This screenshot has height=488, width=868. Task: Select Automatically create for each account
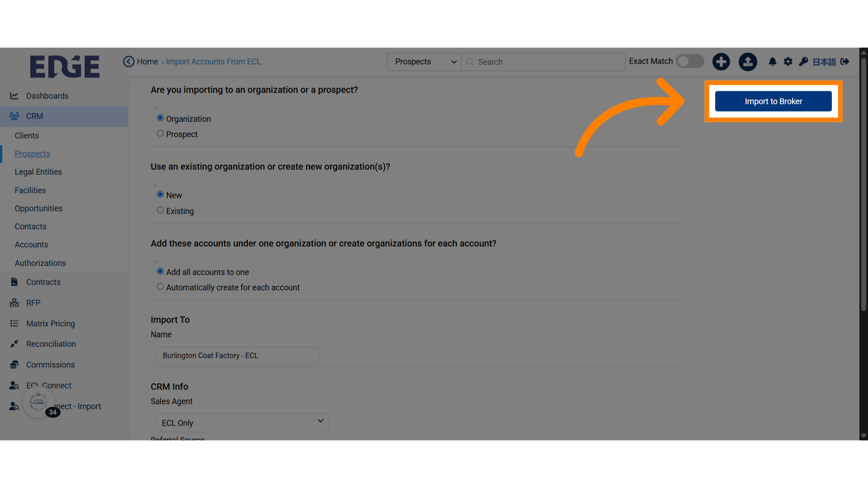click(x=160, y=286)
